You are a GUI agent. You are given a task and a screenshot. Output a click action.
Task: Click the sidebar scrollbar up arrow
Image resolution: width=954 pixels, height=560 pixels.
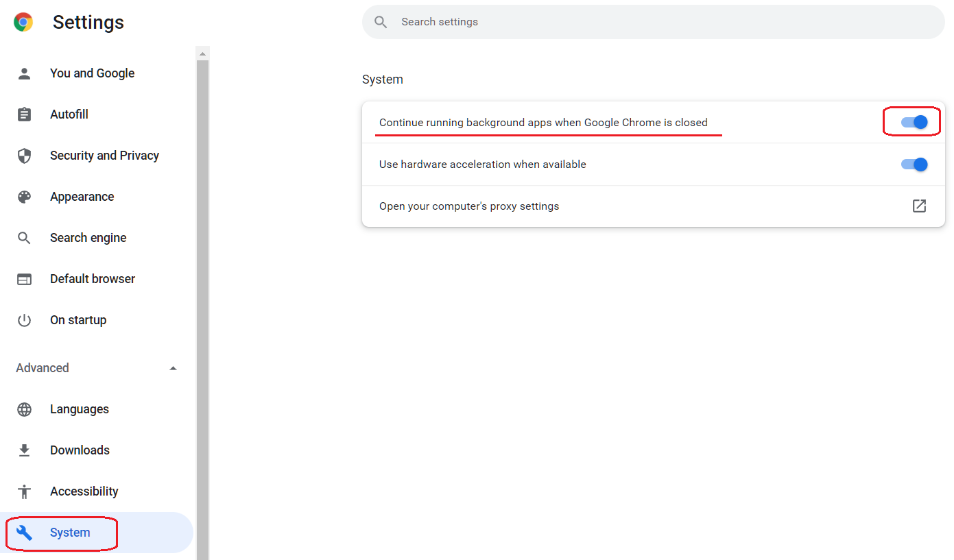[202, 53]
